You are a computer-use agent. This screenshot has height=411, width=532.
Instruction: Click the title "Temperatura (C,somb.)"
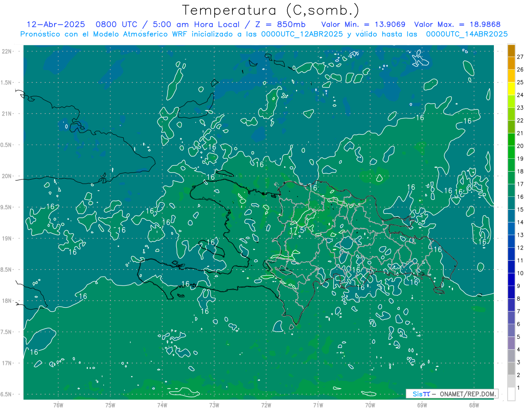(271, 11)
